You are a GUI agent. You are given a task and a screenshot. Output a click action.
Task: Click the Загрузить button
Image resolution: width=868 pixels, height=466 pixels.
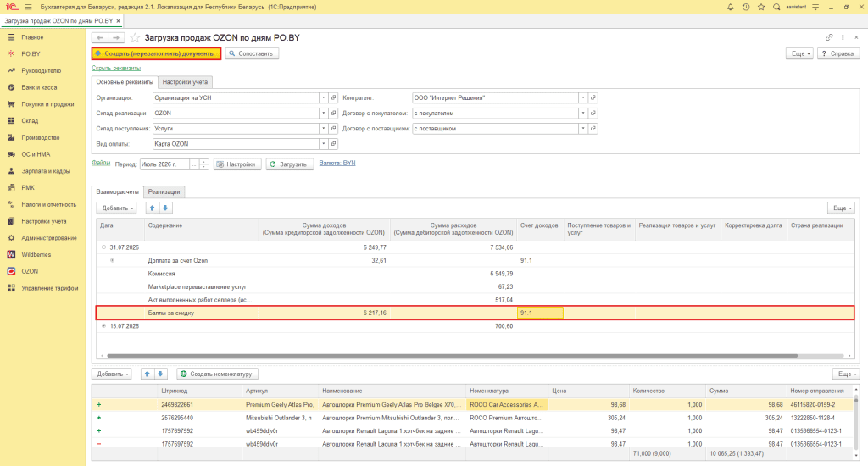[290, 164]
